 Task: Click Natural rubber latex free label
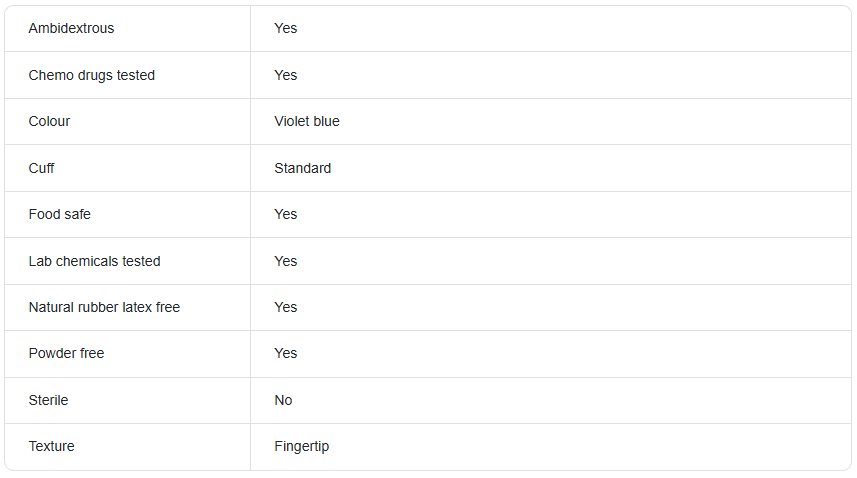[x=104, y=307]
